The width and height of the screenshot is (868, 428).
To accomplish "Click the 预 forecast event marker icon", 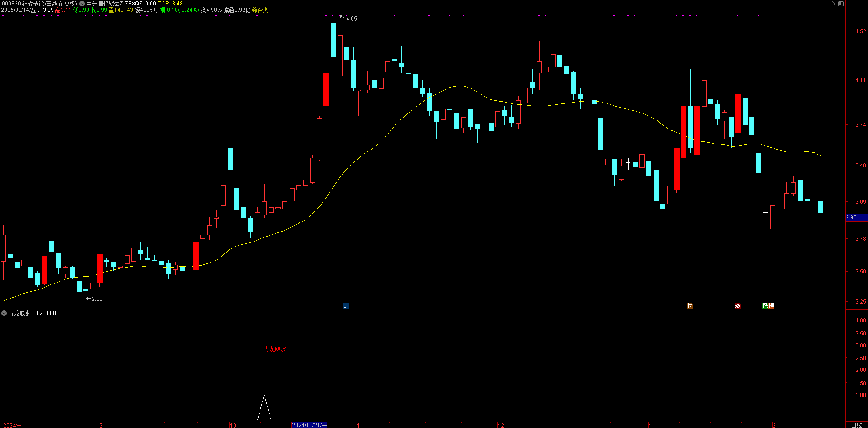I will [x=771, y=305].
